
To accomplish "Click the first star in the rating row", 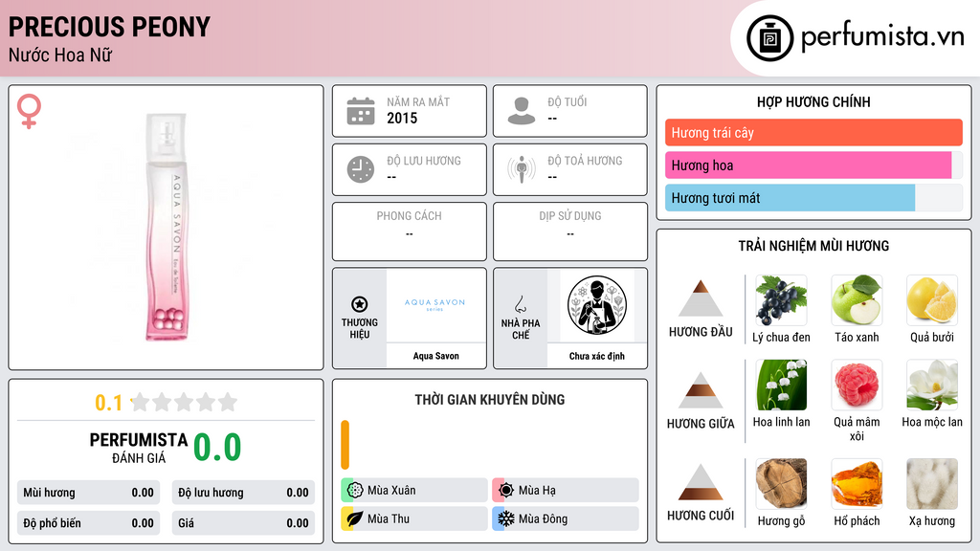I will (x=140, y=402).
